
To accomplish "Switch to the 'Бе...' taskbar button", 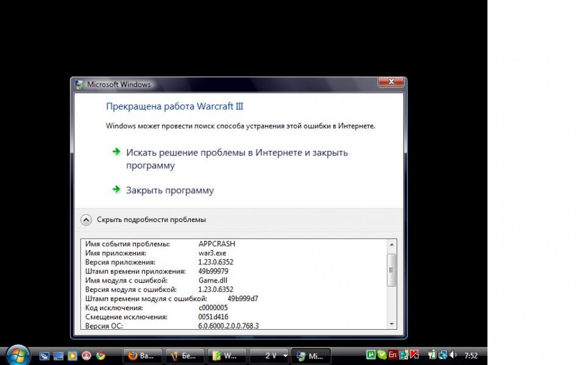I will tap(184, 356).
